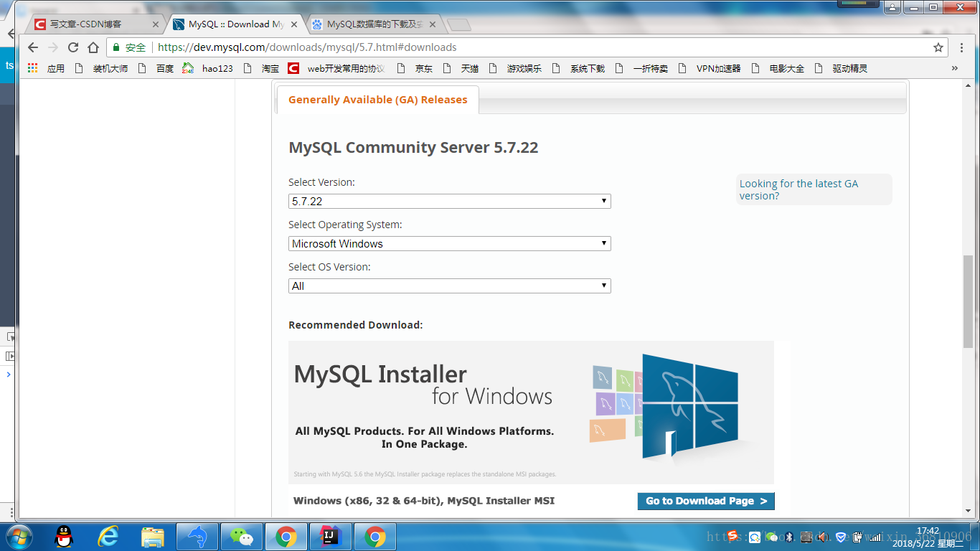
Task: Open the 一折特卖 bookmark
Action: point(641,68)
